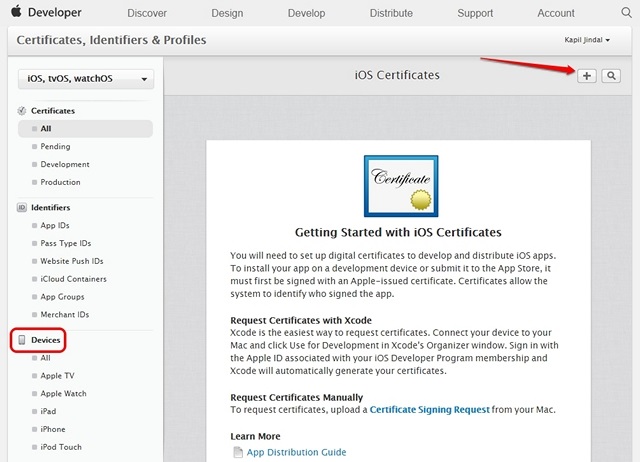The height and width of the screenshot is (462, 640).
Task: Search certificates with the magnifier button
Action: coord(611,76)
